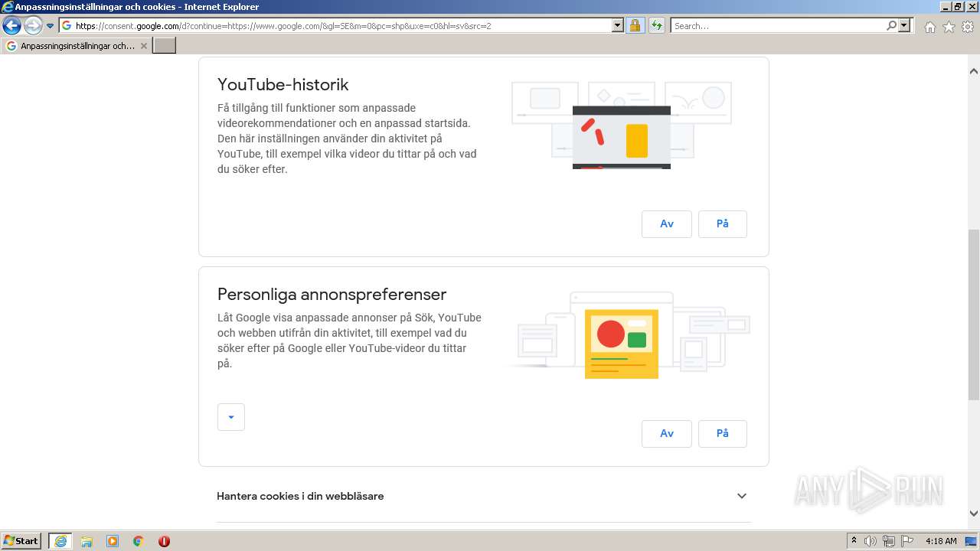This screenshot has height=551, width=980.
Task: Close the Anpassningsinställningar tab
Action: coord(143,46)
